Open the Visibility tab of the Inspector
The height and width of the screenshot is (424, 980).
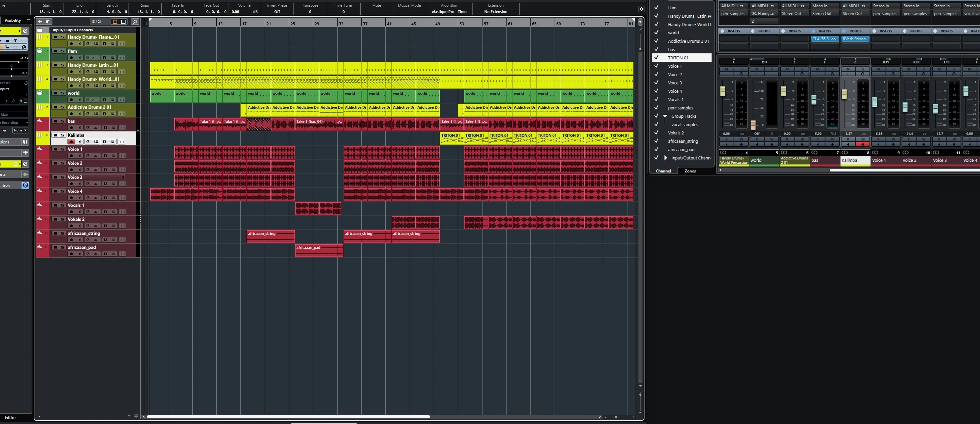13,21
